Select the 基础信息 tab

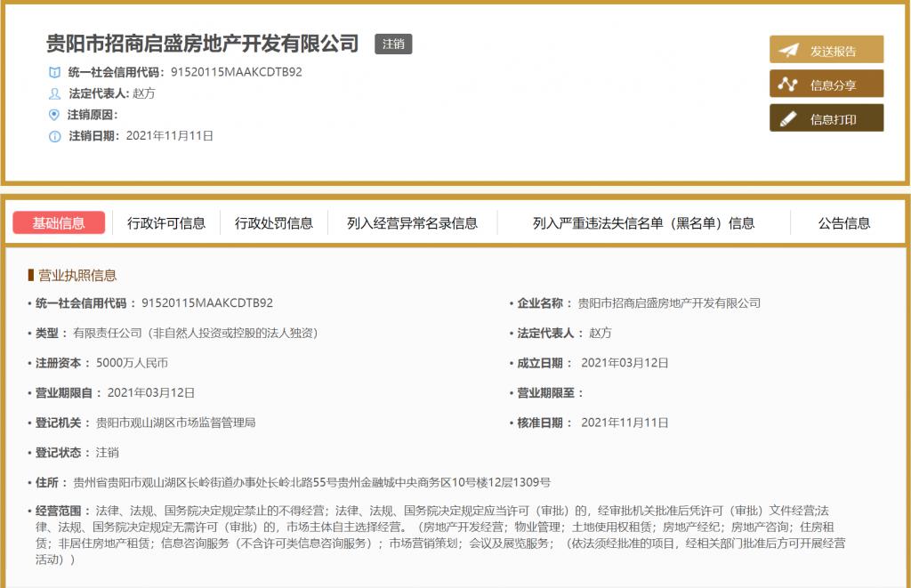click(x=59, y=222)
